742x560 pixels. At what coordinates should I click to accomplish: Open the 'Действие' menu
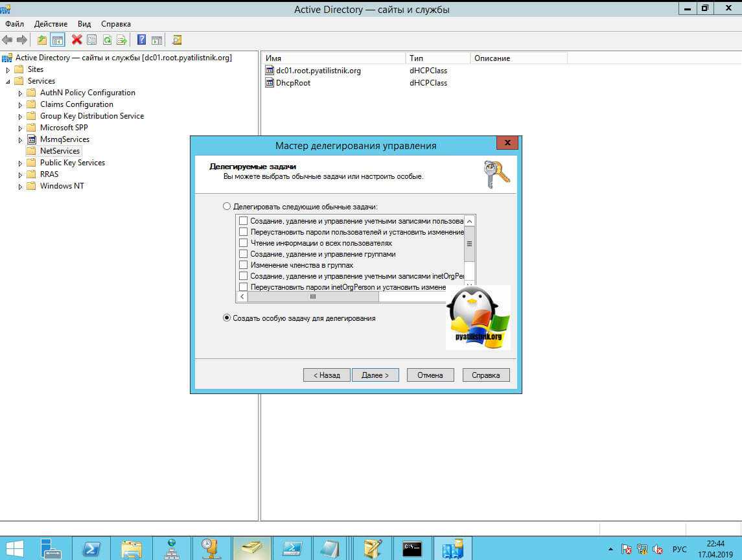click(x=51, y=24)
